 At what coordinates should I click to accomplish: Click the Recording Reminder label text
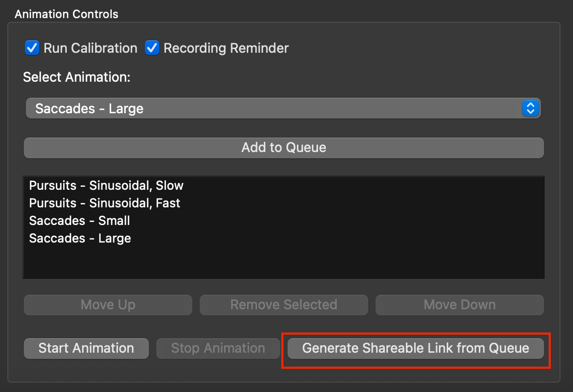tap(226, 48)
